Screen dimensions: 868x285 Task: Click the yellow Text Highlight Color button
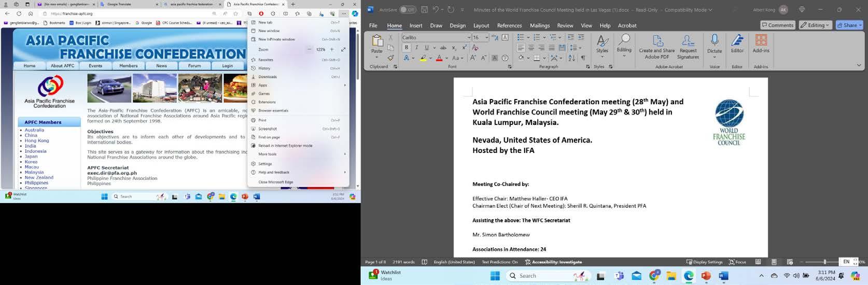[x=423, y=58]
